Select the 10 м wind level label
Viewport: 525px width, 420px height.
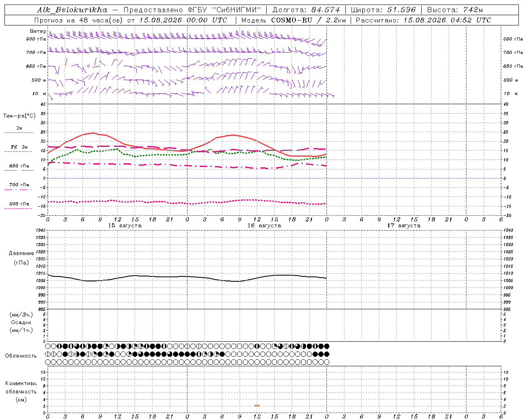coord(39,94)
